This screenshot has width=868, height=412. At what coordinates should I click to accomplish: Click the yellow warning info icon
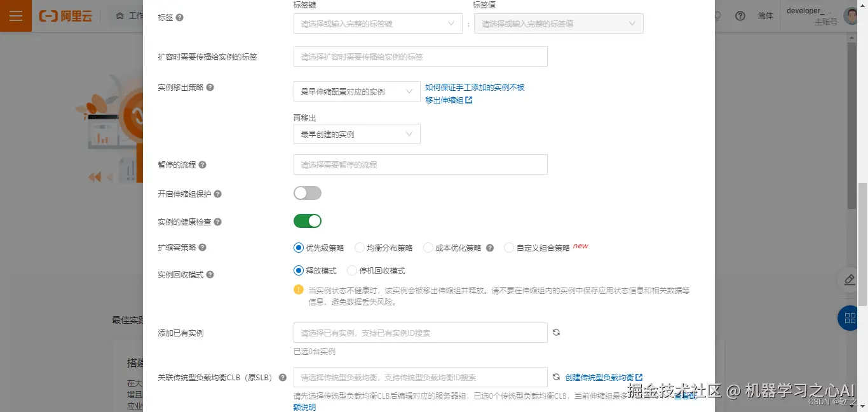(x=299, y=290)
